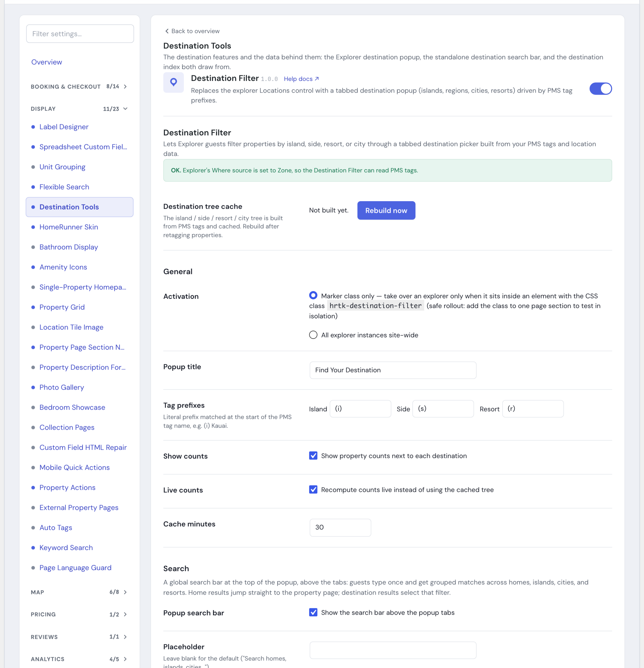
Task: Uncheck Recompute counts live checkbox
Action: (313, 490)
